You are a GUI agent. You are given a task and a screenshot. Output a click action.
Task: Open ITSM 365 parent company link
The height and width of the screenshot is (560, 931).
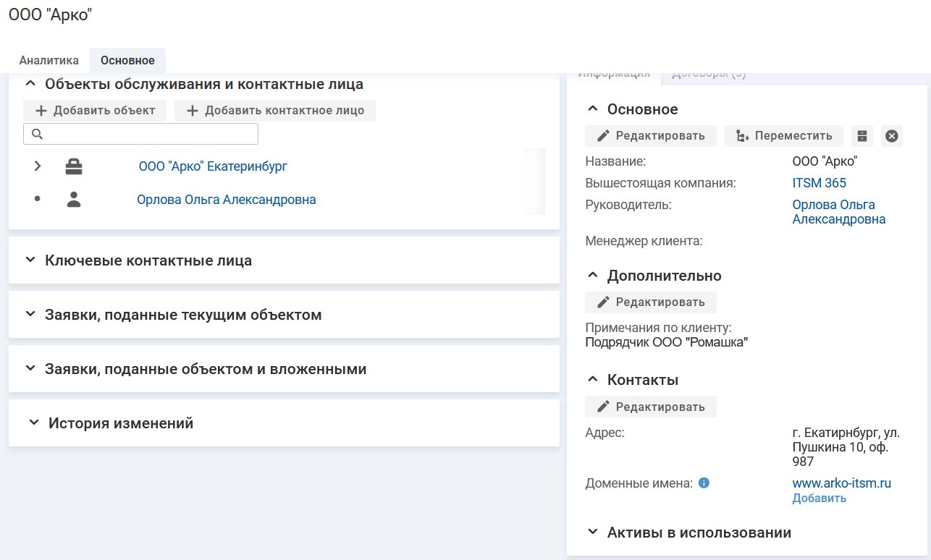click(819, 183)
